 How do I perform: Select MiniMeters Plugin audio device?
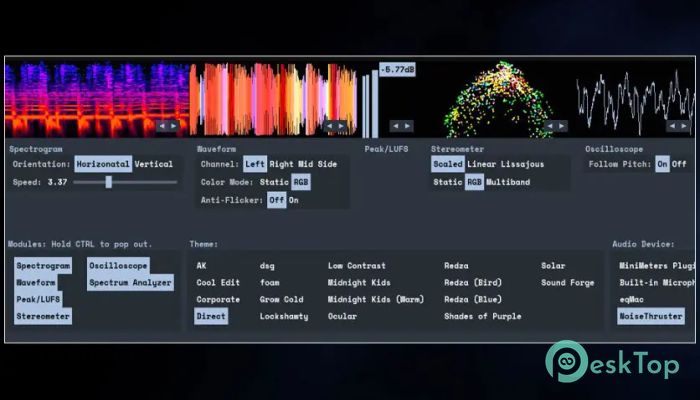click(x=657, y=266)
